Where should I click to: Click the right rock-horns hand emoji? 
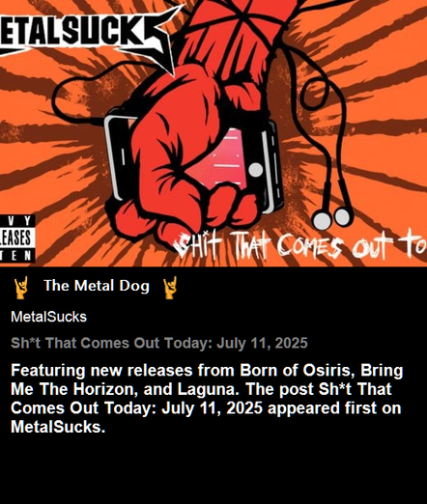[x=170, y=288]
